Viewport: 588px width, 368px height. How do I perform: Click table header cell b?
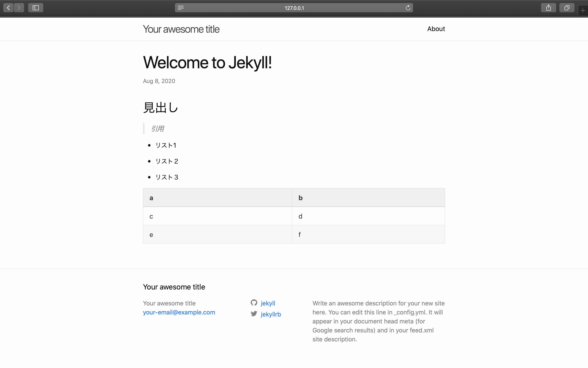(x=368, y=198)
